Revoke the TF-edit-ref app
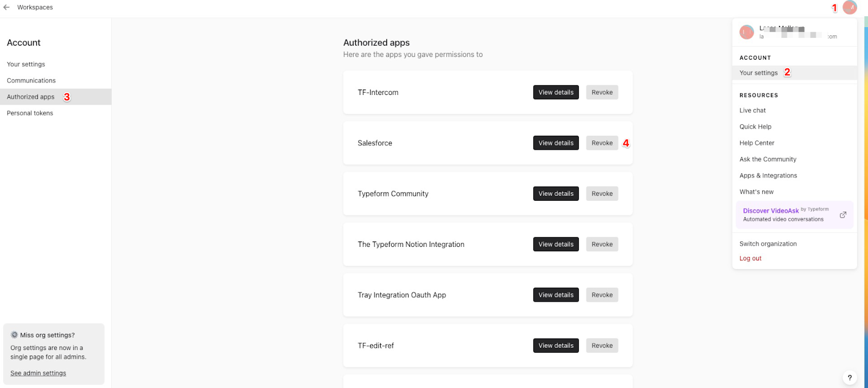 pyautogui.click(x=602, y=346)
